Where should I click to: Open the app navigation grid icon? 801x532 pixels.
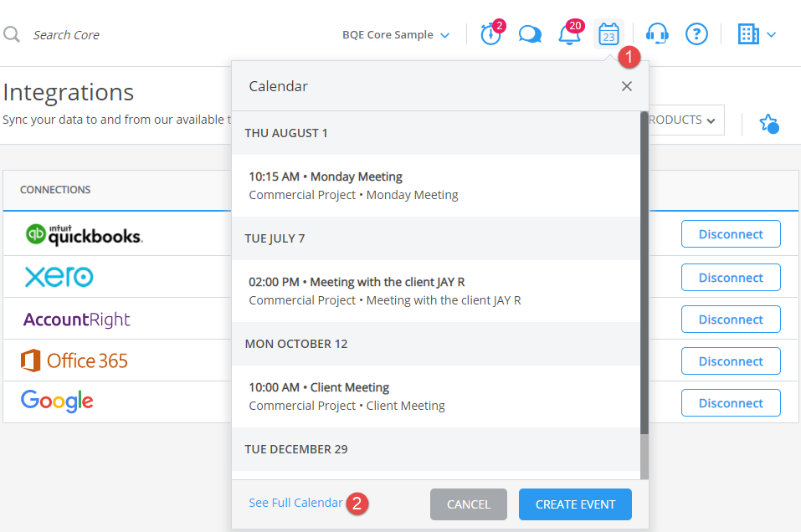click(x=747, y=33)
